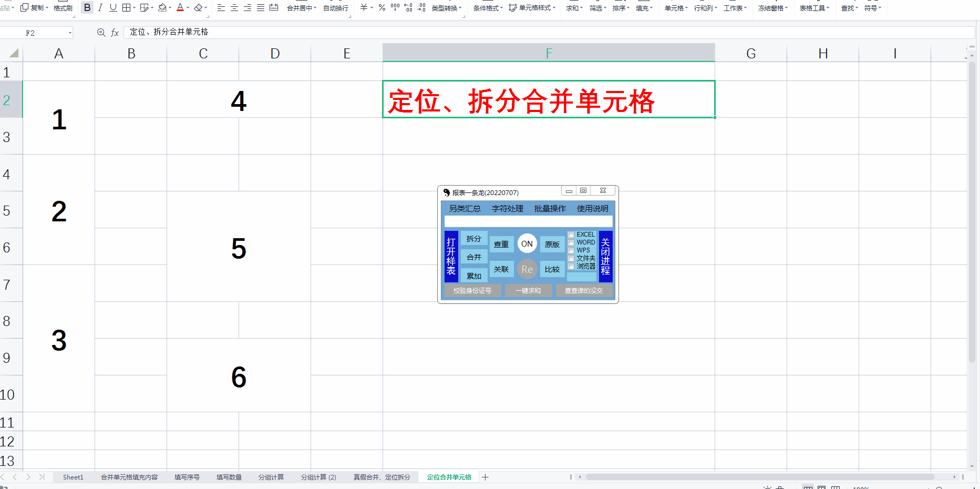
Task: Open the 另类汇总 menu
Action: 465,208
